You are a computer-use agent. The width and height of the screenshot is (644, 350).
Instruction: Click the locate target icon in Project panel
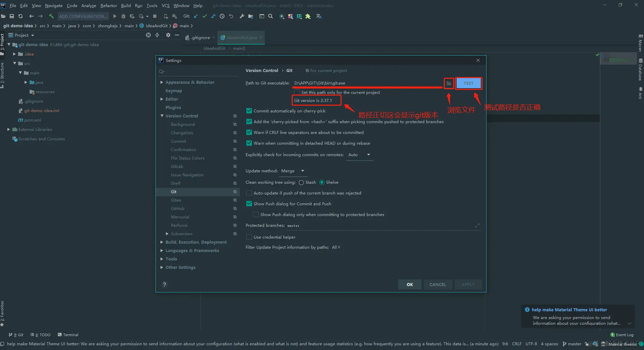pos(148,35)
